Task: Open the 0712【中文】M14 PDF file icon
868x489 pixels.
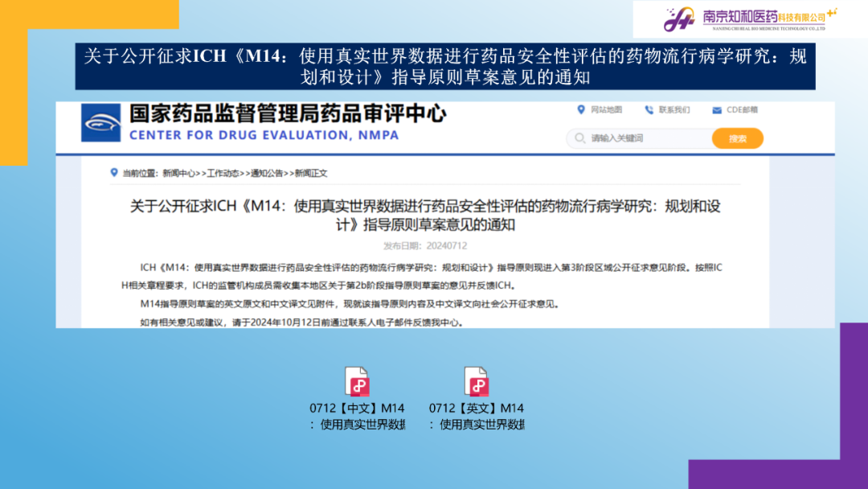Action: (x=357, y=381)
